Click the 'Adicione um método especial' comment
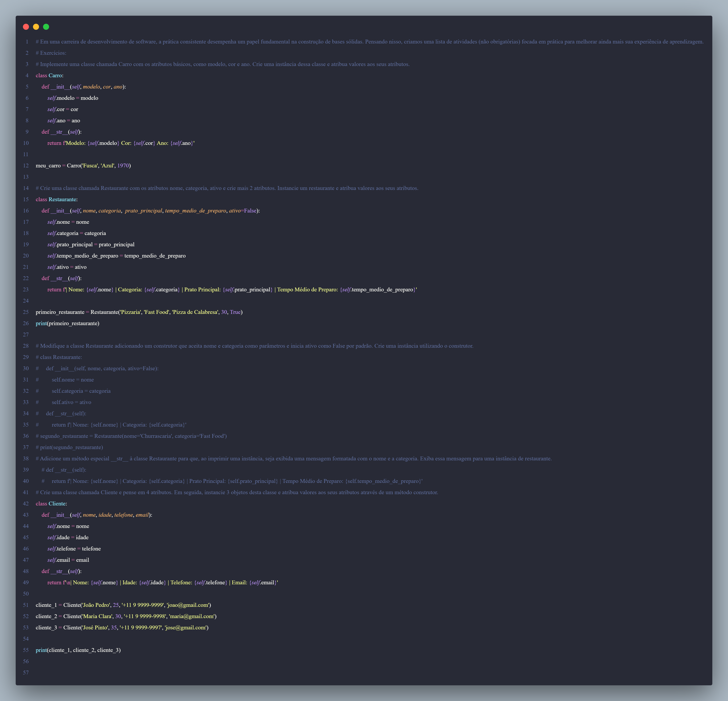Viewport: 728px width, 701px height. coord(294,458)
